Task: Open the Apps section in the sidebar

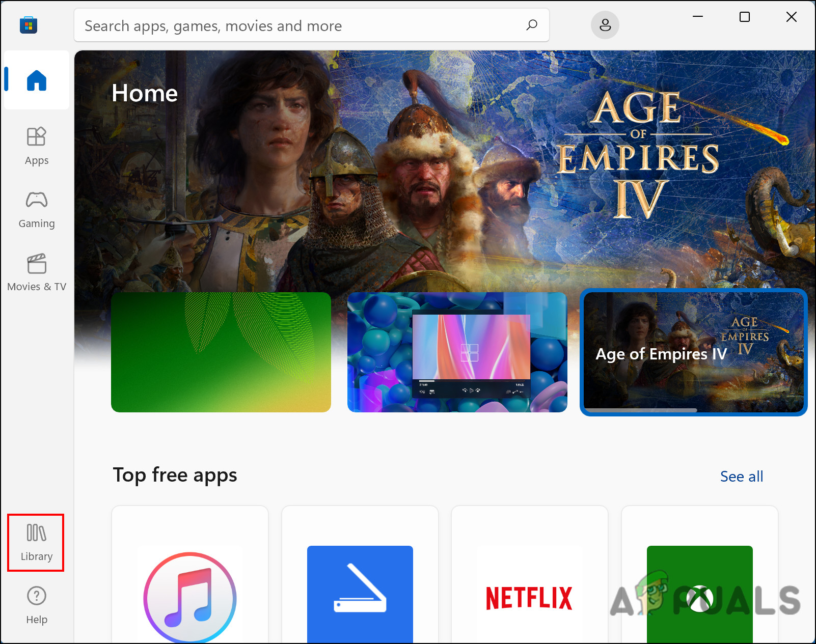Action: 36,147
